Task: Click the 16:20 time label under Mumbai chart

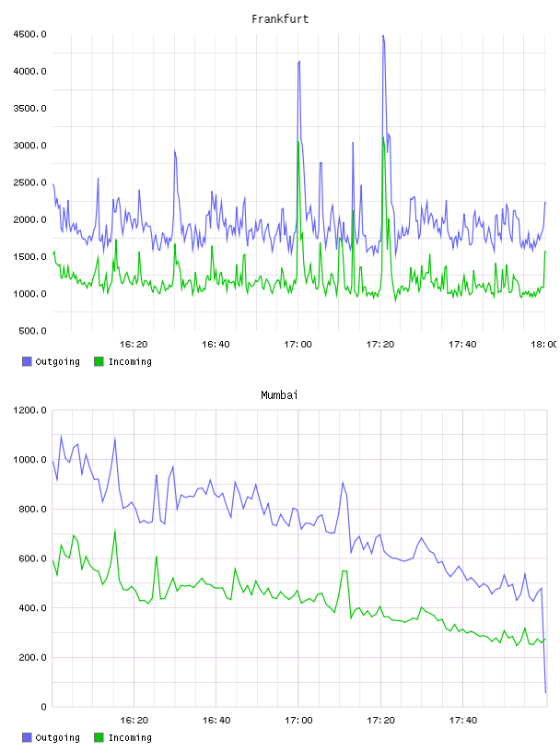Action: pos(134,721)
